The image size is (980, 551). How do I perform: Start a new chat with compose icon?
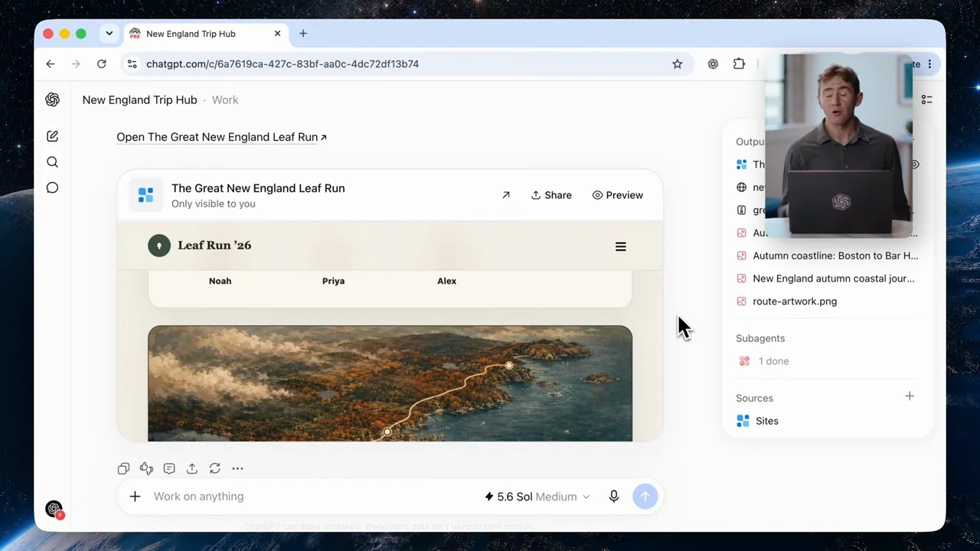pos(52,136)
